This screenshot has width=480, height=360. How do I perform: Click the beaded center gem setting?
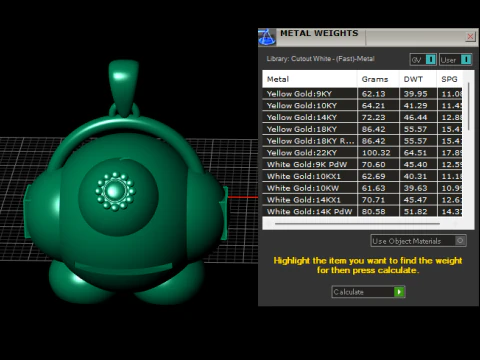(115, 191)
